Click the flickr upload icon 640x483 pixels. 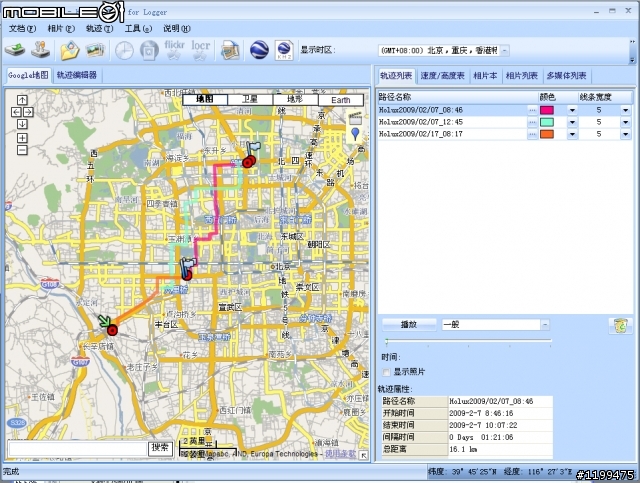[x=175, y=50]
